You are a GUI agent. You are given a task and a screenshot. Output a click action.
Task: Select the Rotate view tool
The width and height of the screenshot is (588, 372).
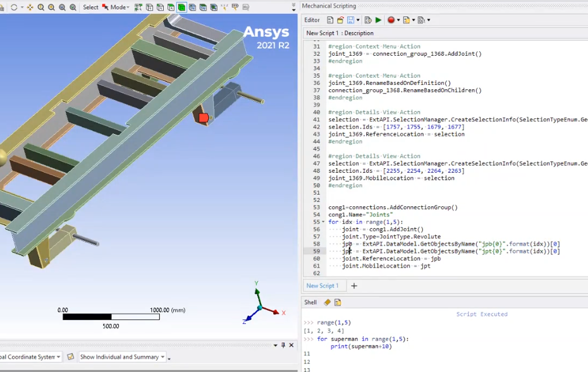(15, 7)
